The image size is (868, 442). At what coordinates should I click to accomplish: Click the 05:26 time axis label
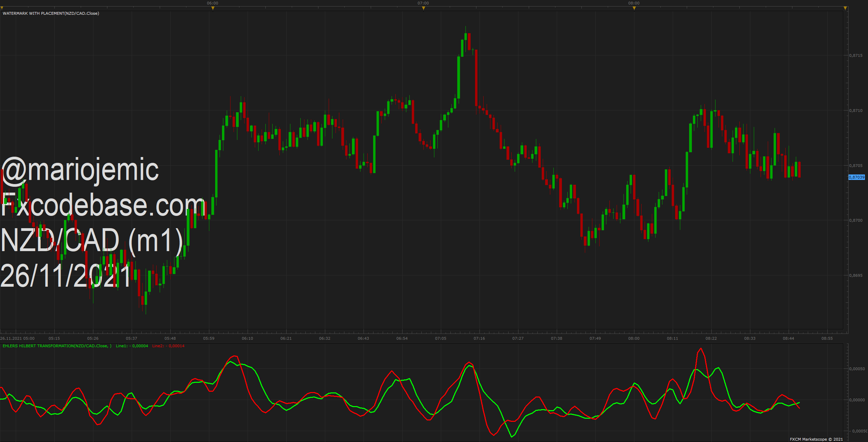pos(93,338)
